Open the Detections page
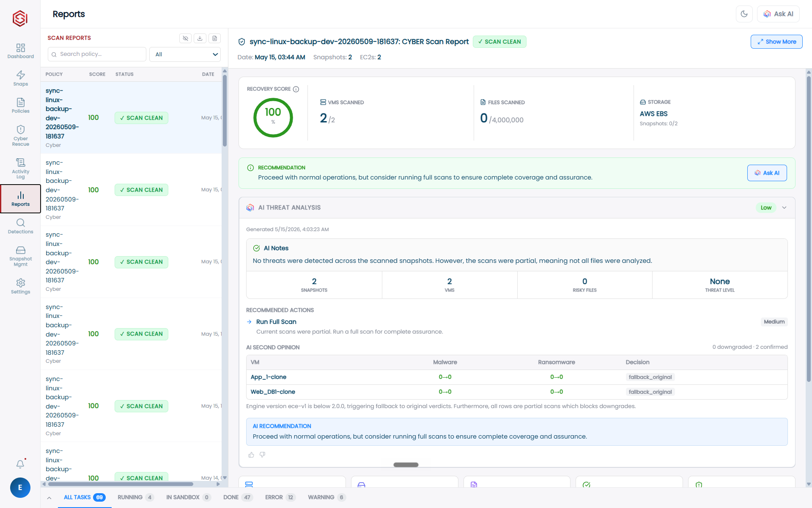Image resolution: width=812 pixels, height=508 pixels. pyautogui.click(x=20, y=226)
